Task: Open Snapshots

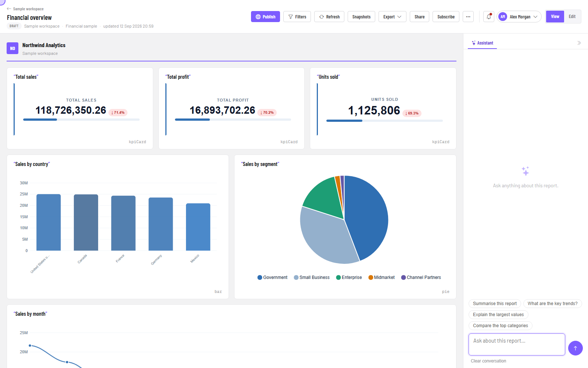Action: [x=362, y=17]
